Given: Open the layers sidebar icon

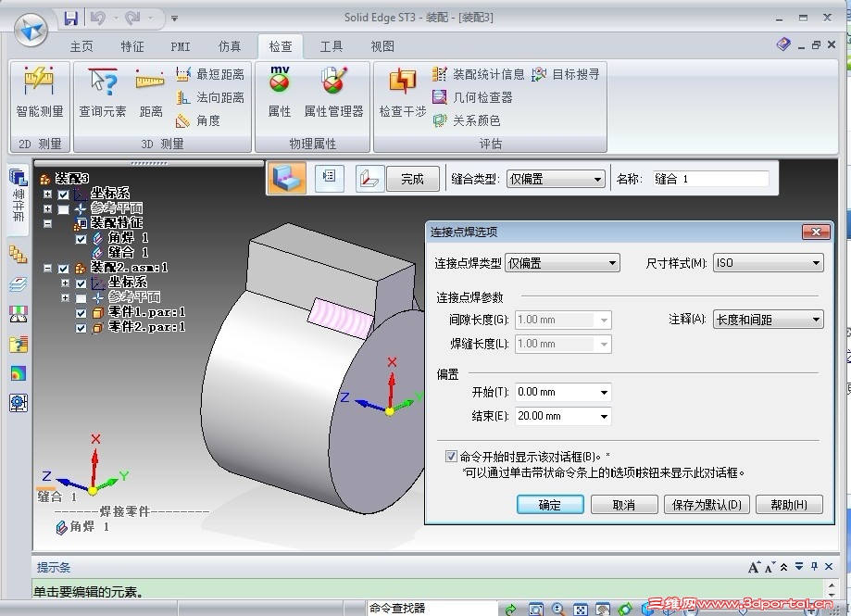Looking at the screenshot, I should pyautogui.click(x=18, y=283).
